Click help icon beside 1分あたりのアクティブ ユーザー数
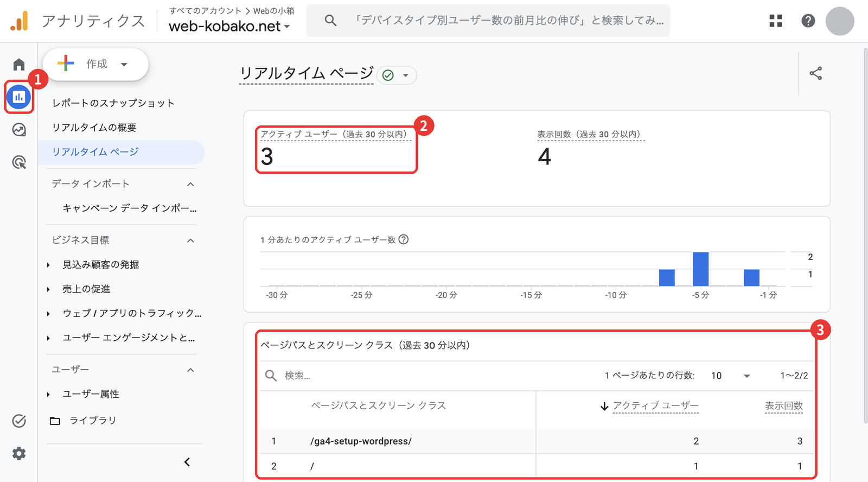 [x=404, y=239]
